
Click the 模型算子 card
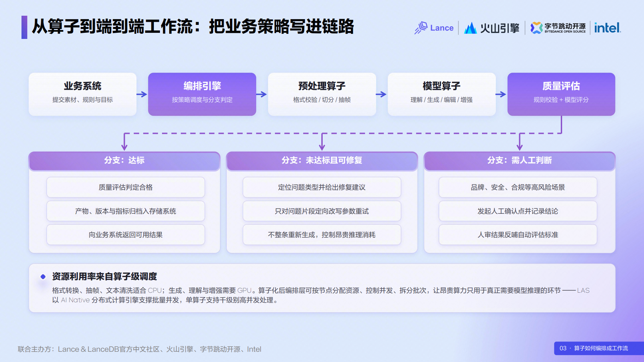coord(442,94)
